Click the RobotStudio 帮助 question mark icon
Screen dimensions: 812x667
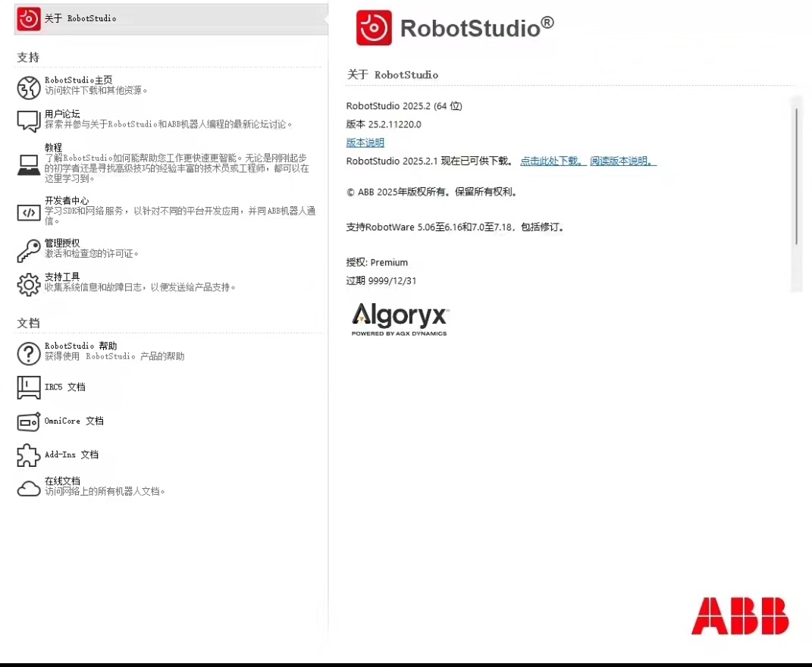tap(29, 354)
